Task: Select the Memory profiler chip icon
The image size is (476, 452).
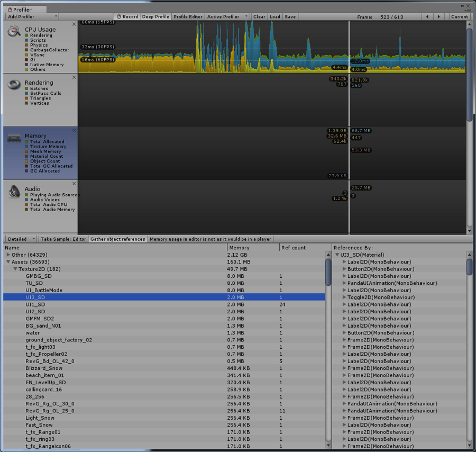Action: tap(14, 138)
